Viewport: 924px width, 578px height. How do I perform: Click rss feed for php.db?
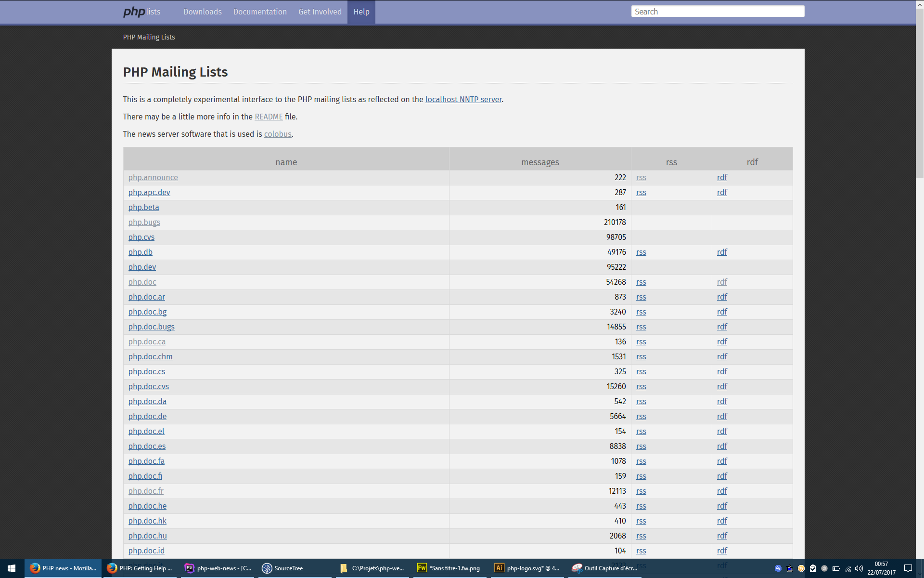pos(641,252)
